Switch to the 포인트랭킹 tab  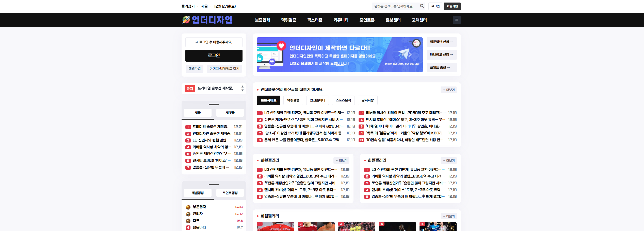click(230, 193)
